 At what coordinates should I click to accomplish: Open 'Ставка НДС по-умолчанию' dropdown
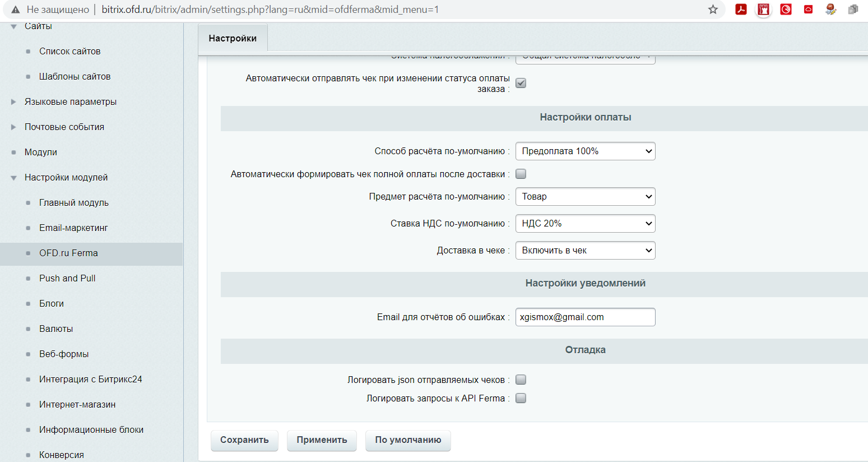(585, 224)
